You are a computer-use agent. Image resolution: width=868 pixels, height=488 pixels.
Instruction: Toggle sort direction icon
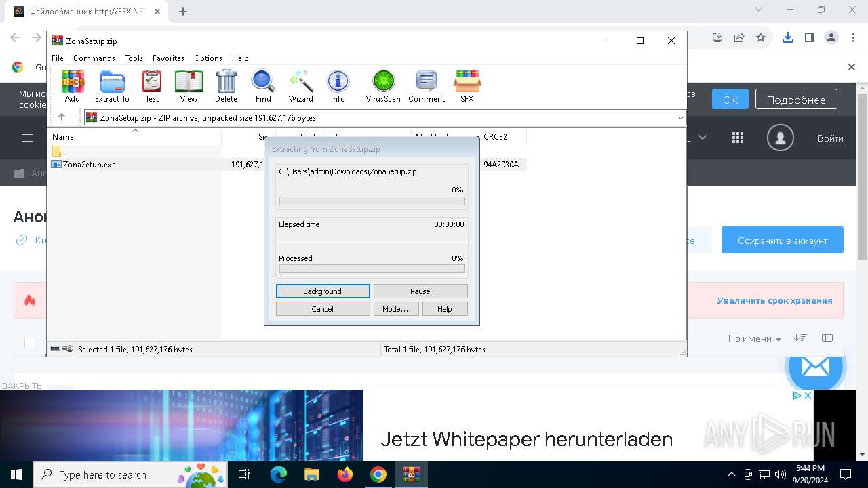[x=800, y=338]
